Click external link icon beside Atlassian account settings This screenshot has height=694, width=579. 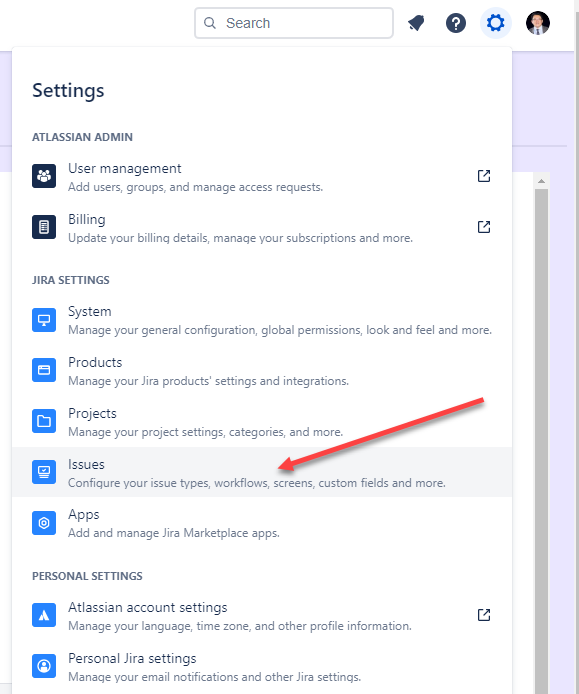[x=484, y=615]
